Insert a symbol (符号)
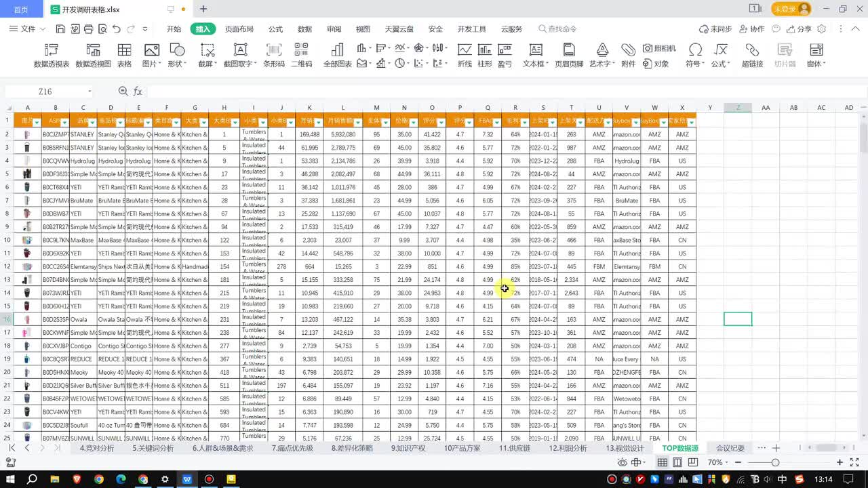Image resolution: width=868 pixels, height=488 pixels. click(x=695, y=56)
